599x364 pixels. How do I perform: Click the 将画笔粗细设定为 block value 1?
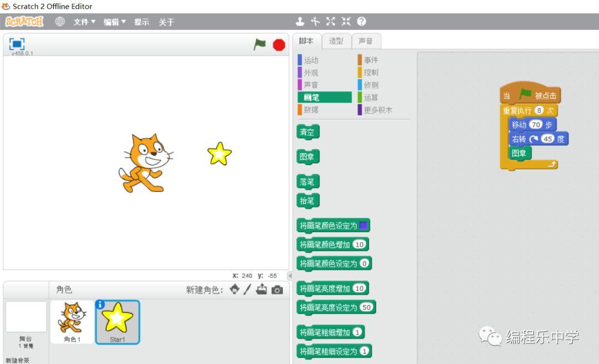tap(364, 351)
